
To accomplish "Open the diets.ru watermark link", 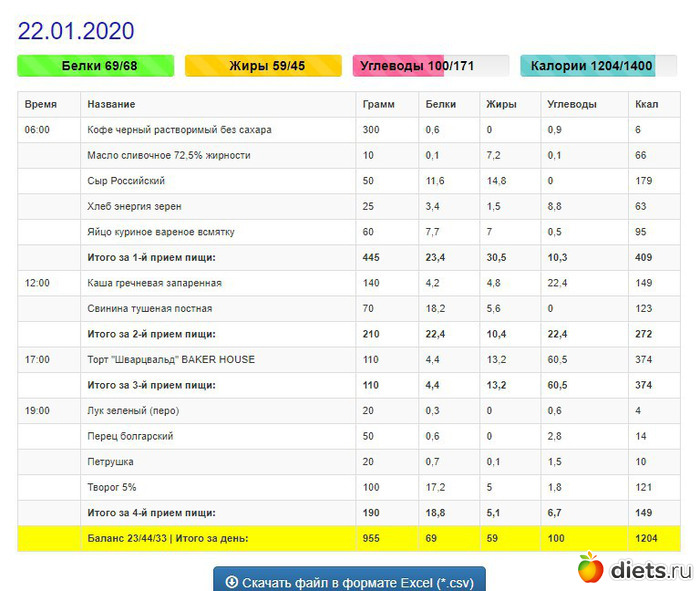I will pyautogui.click(x=649, y=571).
